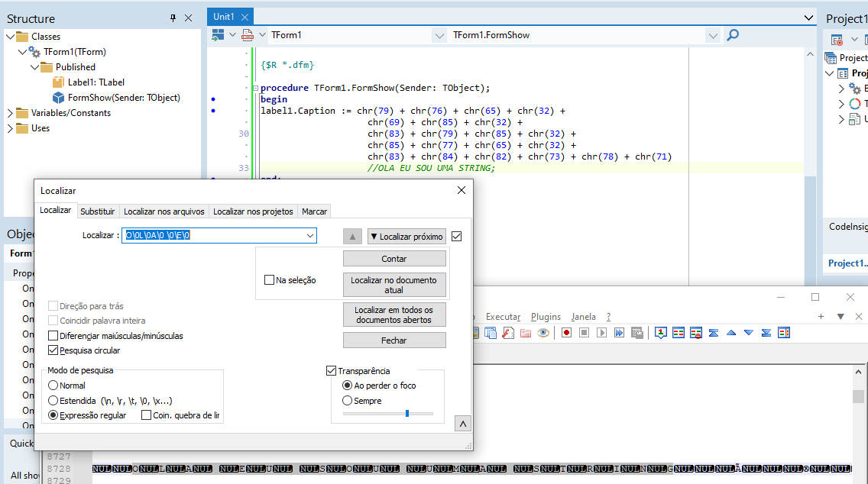This screenshot has height=484, width=868.
Task: Switch to the Substituir tab
Action: point(98,211)
